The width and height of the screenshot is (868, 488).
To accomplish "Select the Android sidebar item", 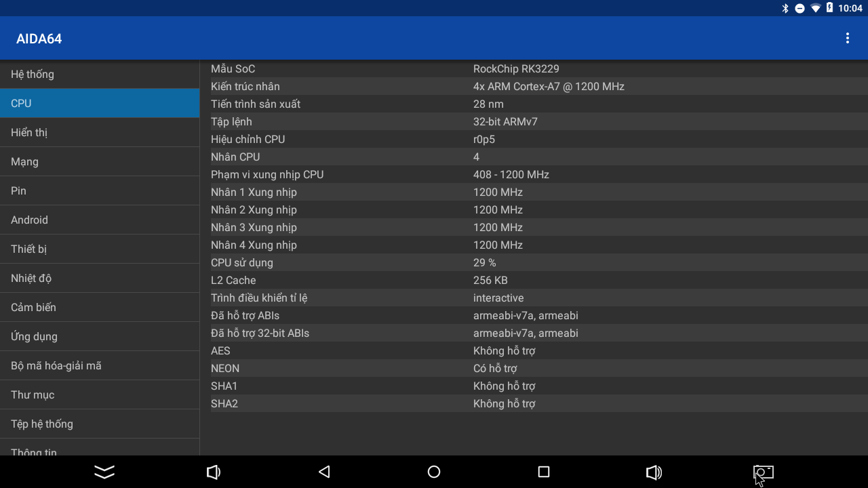I will [100, 220].
